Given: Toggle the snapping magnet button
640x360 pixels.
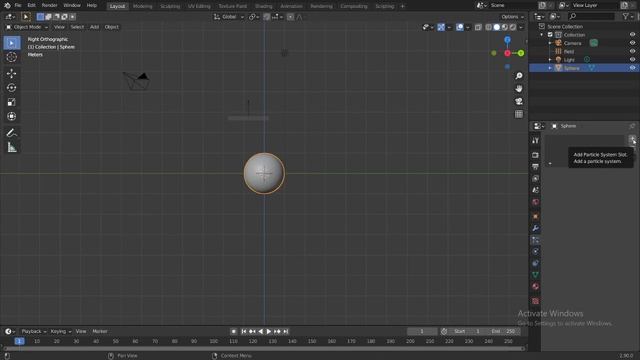Looking at the screenshot, I should [267, 17].
